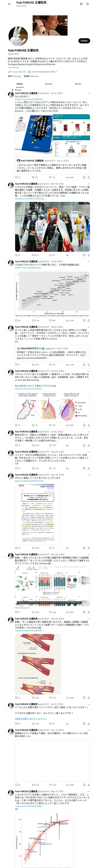Screen dimensions: 98x868
Task: Repost the Anime NYC post with 6.7K reposts
Action: pos(35,255)
